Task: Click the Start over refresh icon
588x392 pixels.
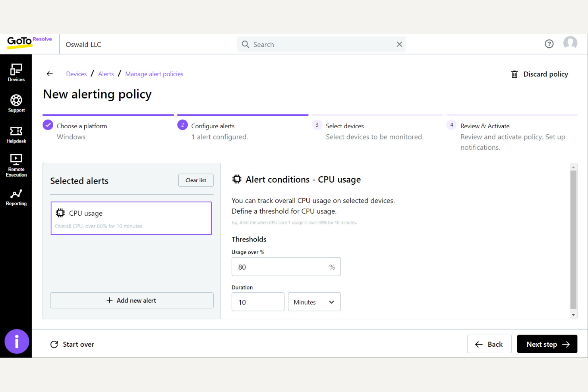Action: 54,344
